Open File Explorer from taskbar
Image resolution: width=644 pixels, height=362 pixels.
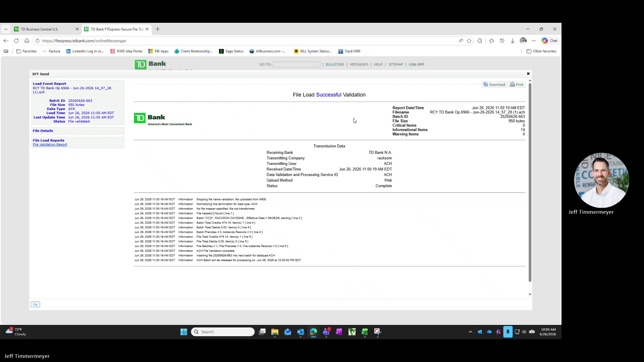click(x=275, y=332)
